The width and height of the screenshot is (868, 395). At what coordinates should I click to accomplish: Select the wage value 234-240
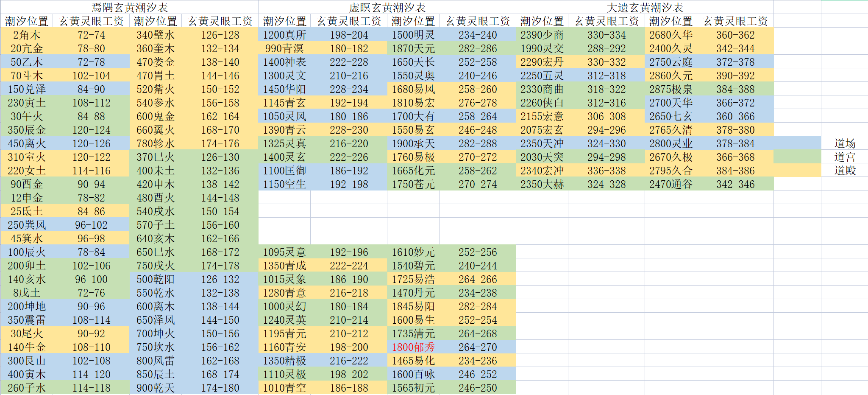pos(478,34)
